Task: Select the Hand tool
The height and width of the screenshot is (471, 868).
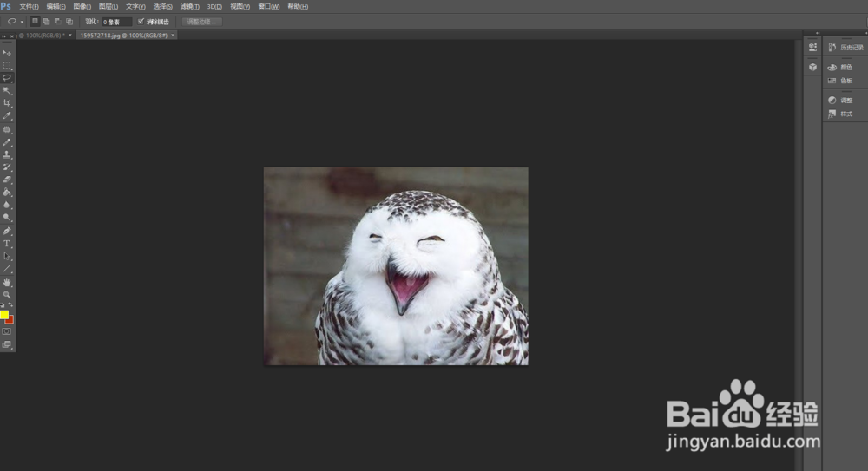Action: (7, 283)
